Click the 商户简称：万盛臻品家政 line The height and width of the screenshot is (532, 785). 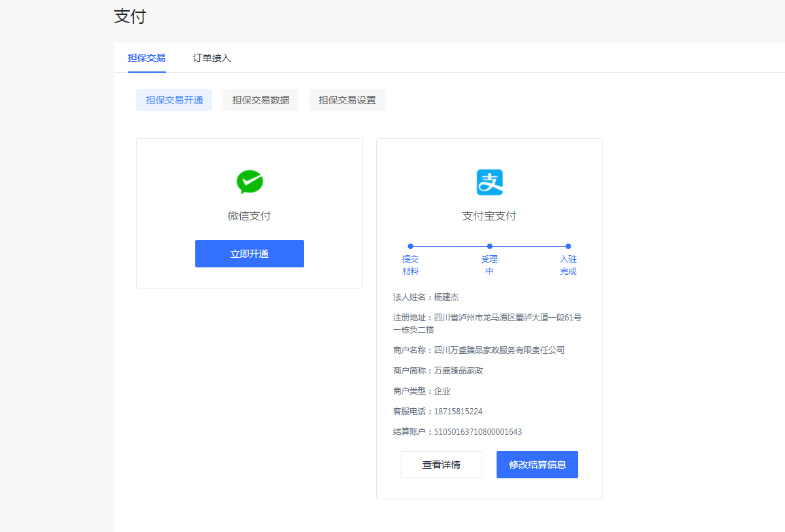[x=438, y=371]
